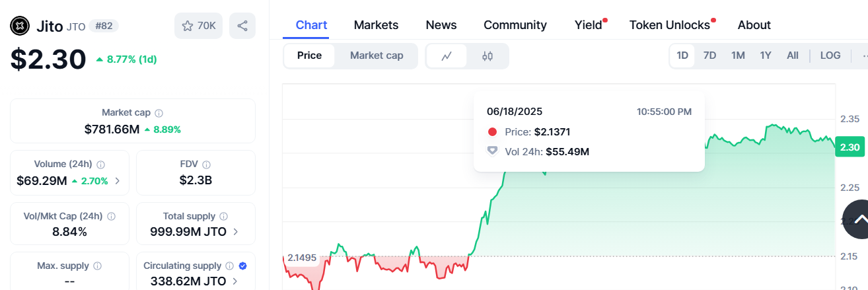Click the 8.84% Vol/Mkt Cap value
The width and height of the screenshot is (868, 290).
69,232
